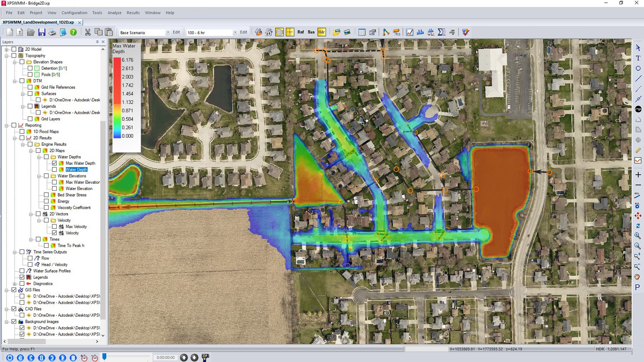This screenshot has height=362, width=644.
Task: Click the black down arrow button
Action: click(x=184, y=358)
